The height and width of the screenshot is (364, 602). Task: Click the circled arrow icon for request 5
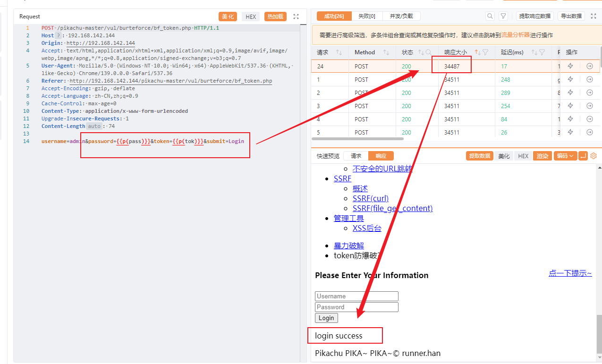coord(589,132)
